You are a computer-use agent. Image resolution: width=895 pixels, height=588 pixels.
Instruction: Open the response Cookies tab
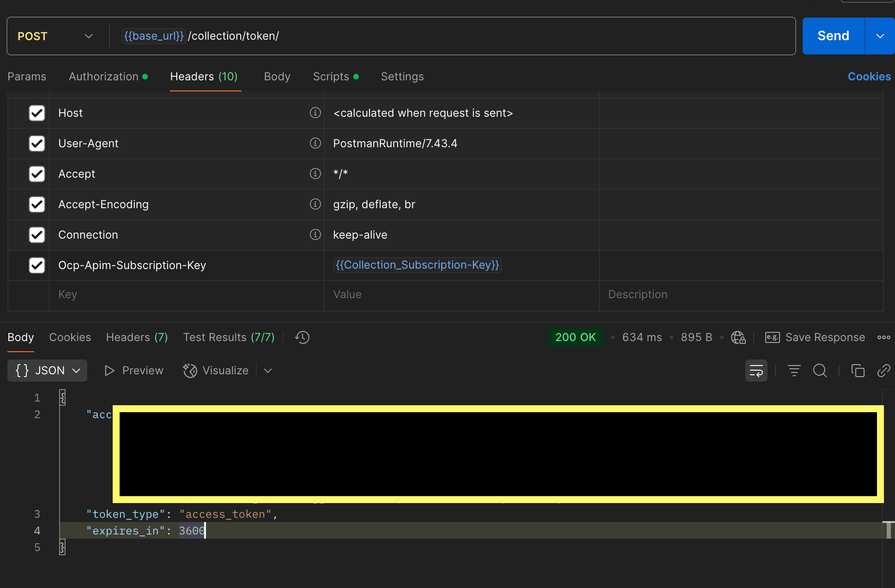[70, 337]
